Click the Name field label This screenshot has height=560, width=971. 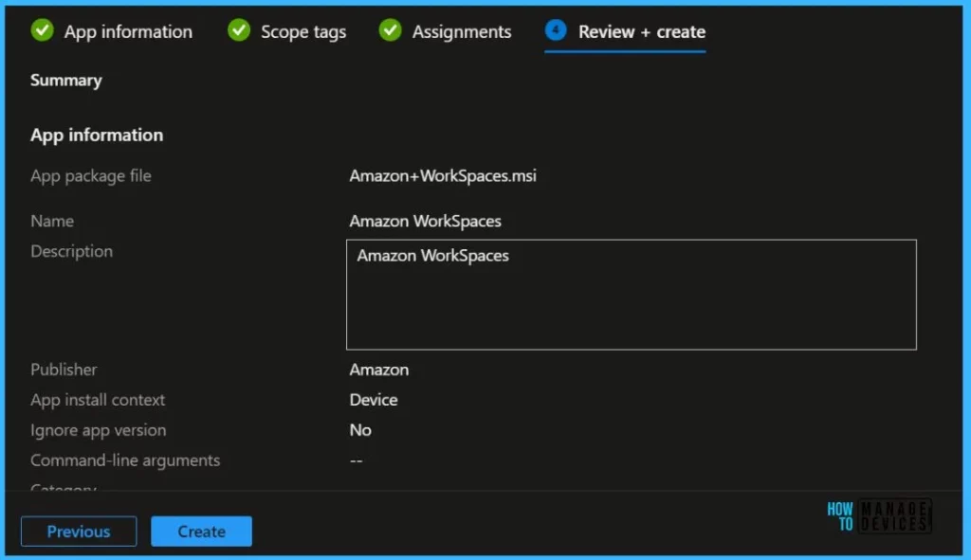tap(52, 221)
